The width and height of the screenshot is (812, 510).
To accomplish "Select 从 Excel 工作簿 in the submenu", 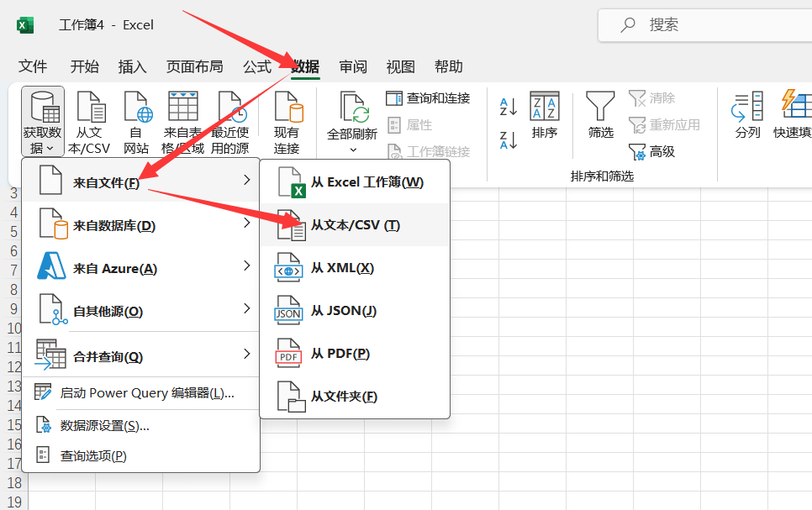I will pyautogui.click(x=366, y=182).
